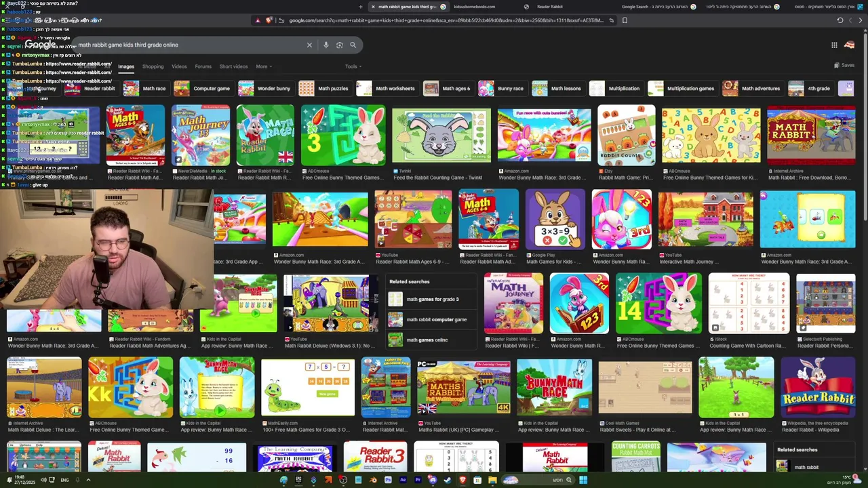Expand the More search filters dropdown
The width and height of the screenshot is (868, 488).
(x=264, y=66)
